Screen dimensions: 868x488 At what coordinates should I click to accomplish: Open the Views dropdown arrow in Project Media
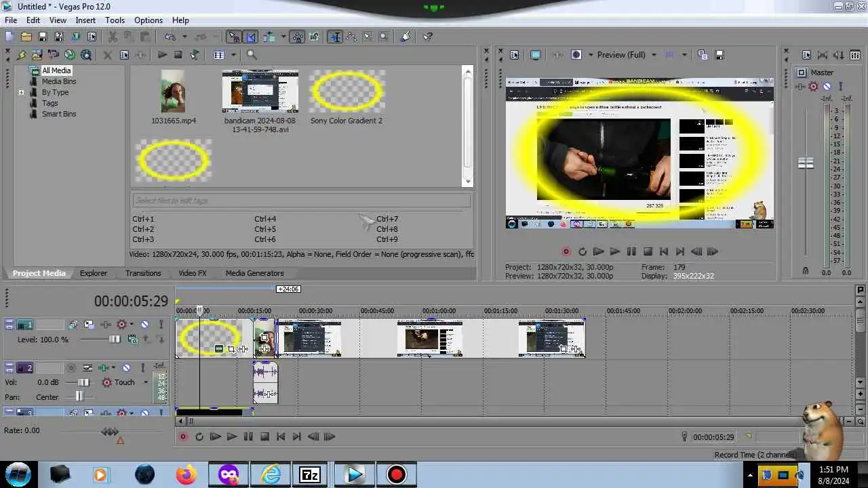(x=233, y=55)
